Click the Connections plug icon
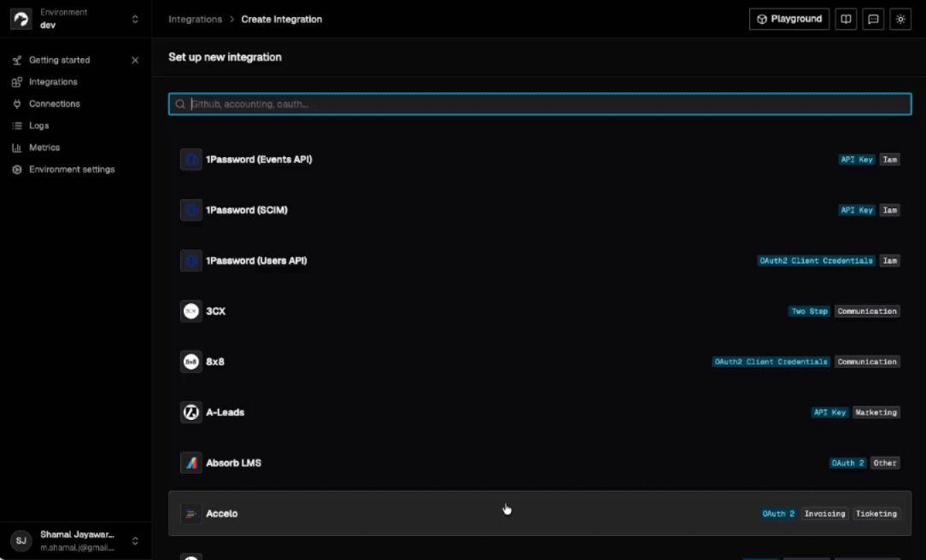This screenshot has width=926, height=560. click(x=17, y=104)
